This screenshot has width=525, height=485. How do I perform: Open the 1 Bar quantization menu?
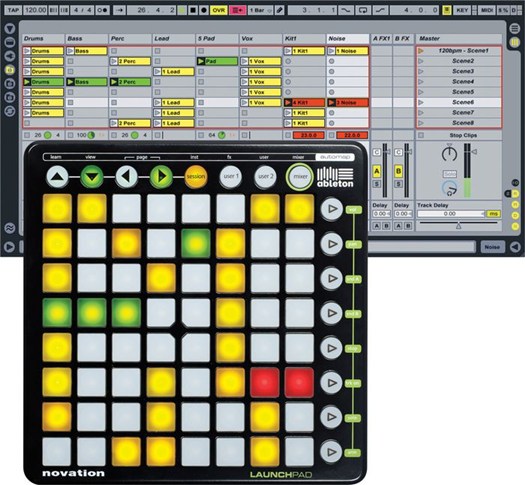(x=260, y=10)
